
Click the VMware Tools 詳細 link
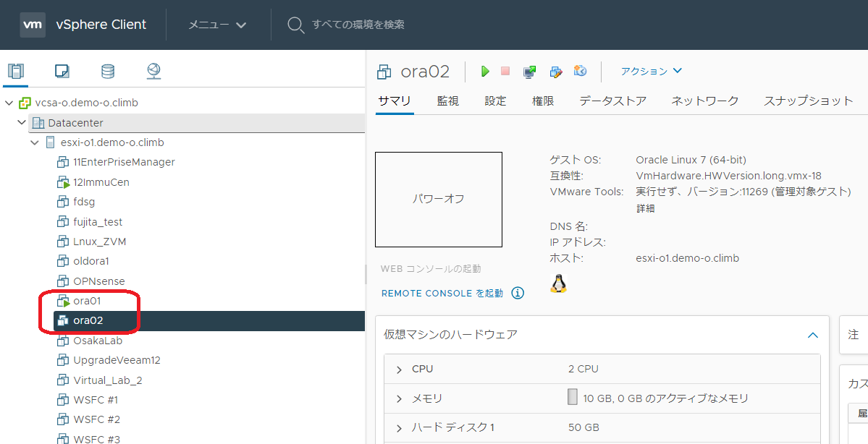646,208
